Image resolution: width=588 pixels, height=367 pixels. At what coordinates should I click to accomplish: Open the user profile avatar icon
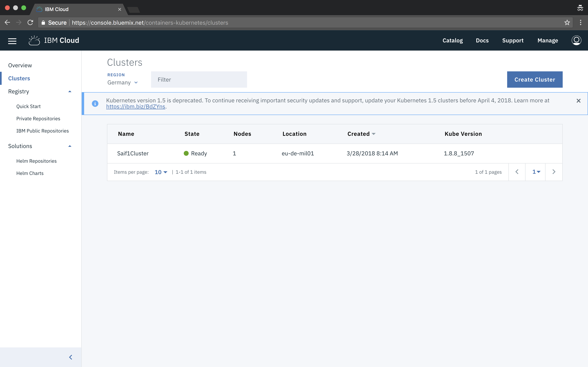576,40
